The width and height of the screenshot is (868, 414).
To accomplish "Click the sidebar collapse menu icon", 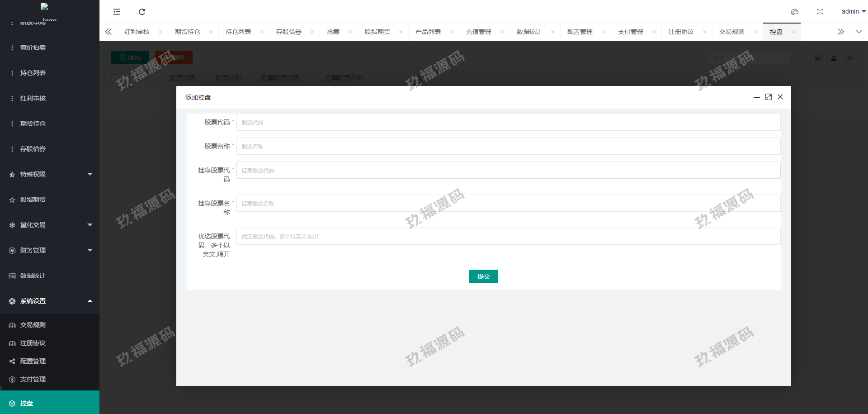I will pyautogui.click(x=117, y=12).
